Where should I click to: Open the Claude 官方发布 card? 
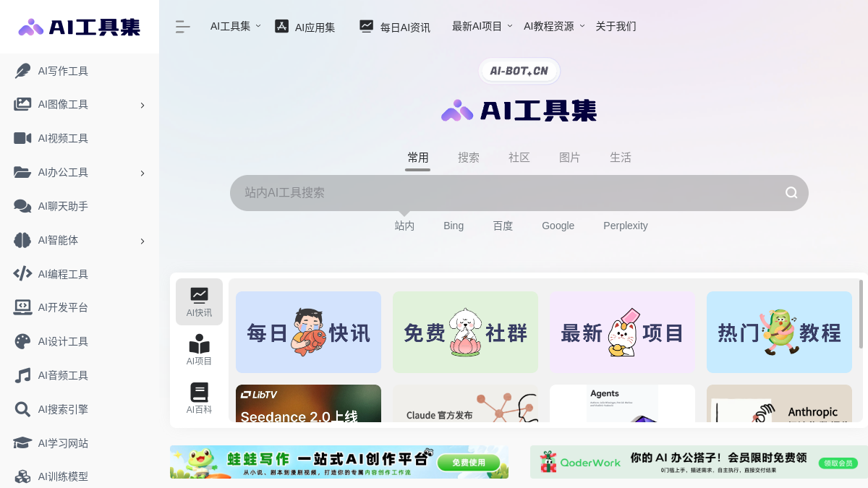[465, 403]
